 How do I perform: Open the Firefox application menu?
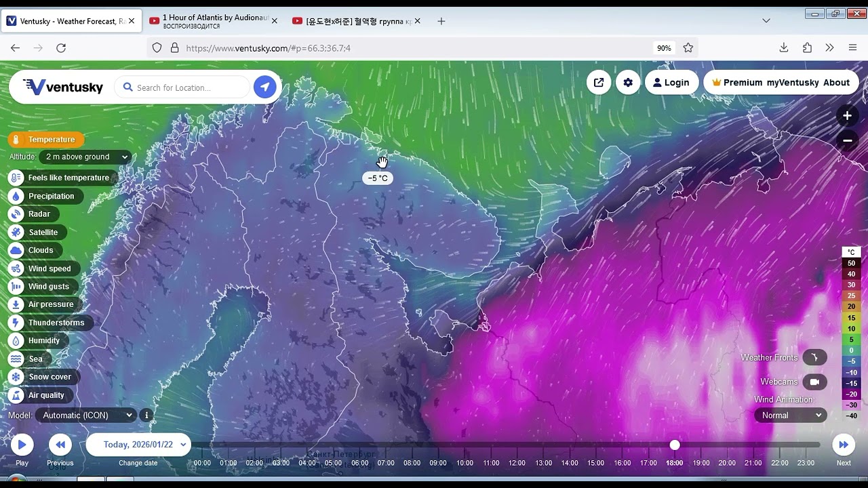(x=852, y=48)
